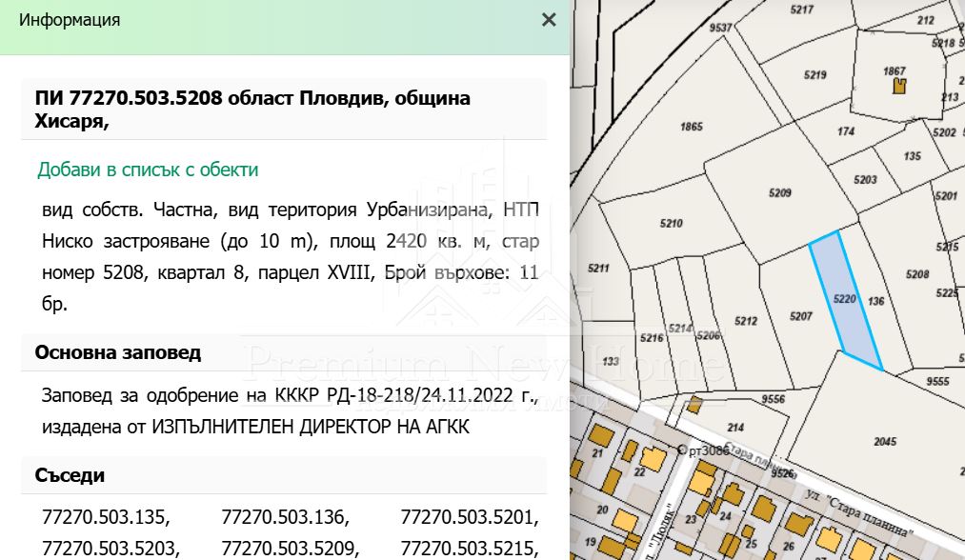Open neighbor 77270.503.136 from Съседи list
The width and height of the screenshot is (965, 560).
coord(285,518)
